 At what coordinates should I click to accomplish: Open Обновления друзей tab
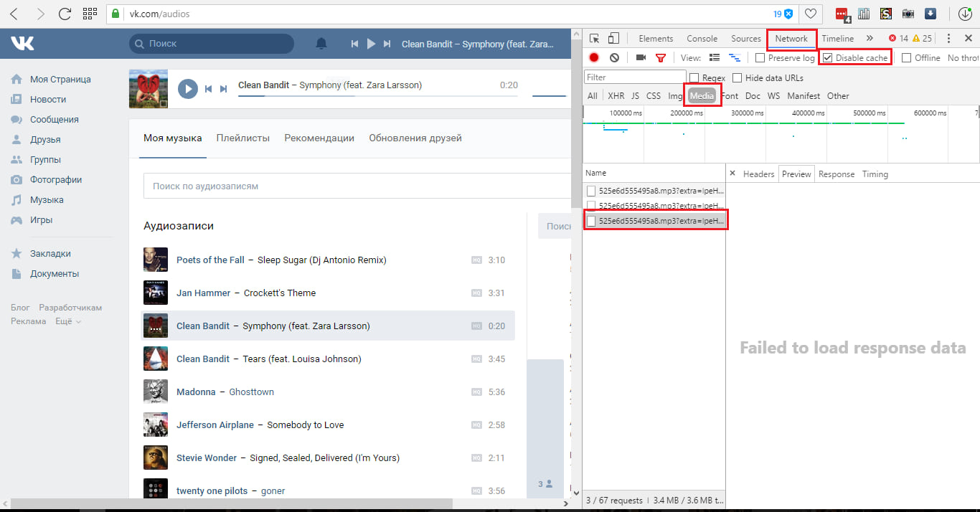coord(415,138)
